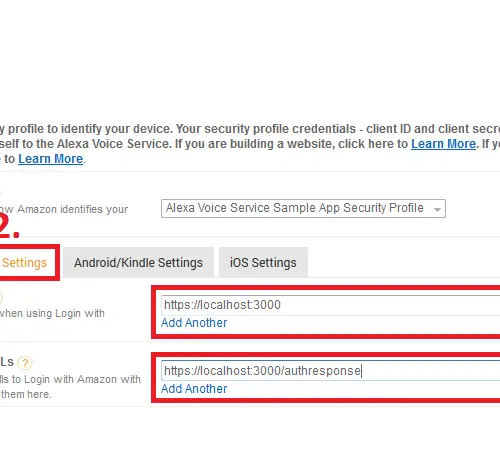500x472 pixels.
Task: Follow the Learn More link ending the paragraph
Action: (50, 159)
